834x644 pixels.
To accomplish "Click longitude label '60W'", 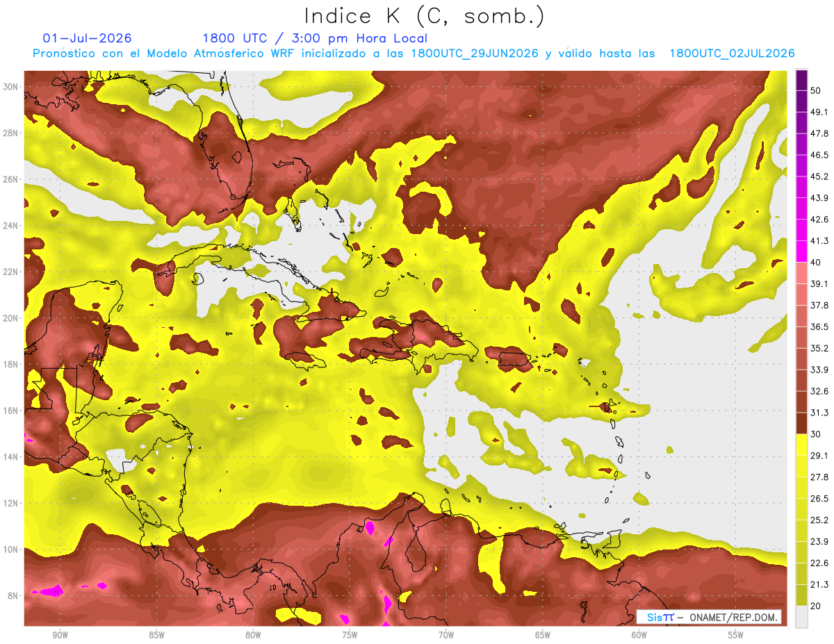I will pyautogui.click(x=639, y=636).
